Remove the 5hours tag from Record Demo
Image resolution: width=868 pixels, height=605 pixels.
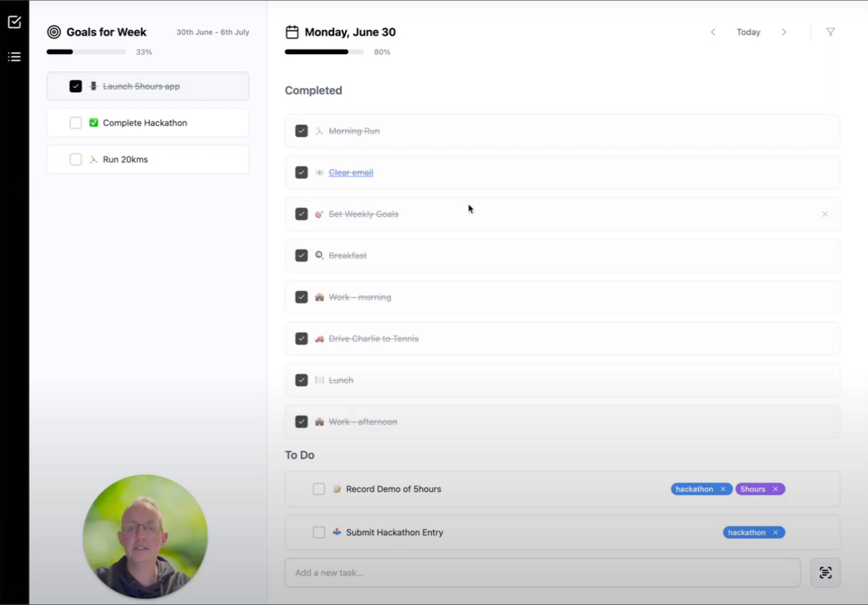[775, 489]
